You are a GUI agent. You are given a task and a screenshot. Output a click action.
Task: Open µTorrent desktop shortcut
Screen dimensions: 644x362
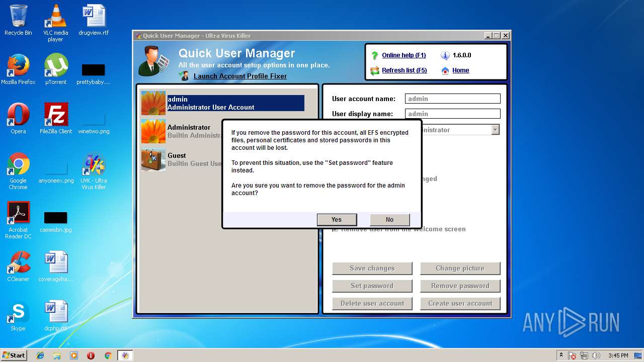(56, 69)
